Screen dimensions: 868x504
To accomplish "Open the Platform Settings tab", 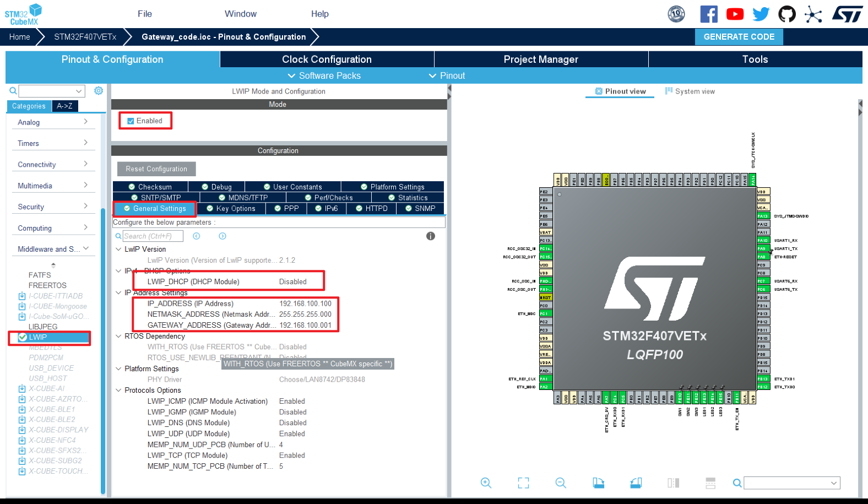I will pos(392,187).
